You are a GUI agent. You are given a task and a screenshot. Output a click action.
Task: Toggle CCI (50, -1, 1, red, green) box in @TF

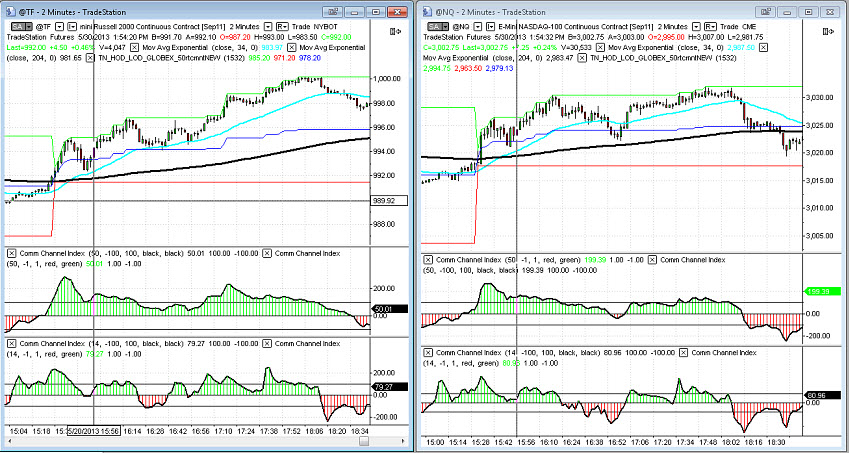pos(267,253)
